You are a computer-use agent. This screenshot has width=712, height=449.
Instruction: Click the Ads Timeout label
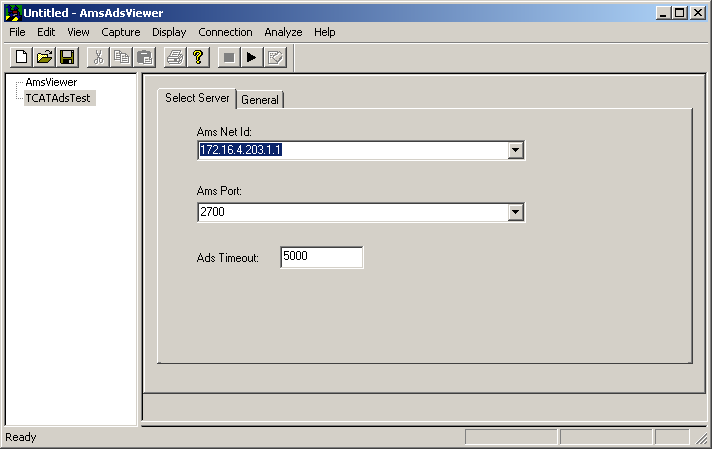click(227, 258)
